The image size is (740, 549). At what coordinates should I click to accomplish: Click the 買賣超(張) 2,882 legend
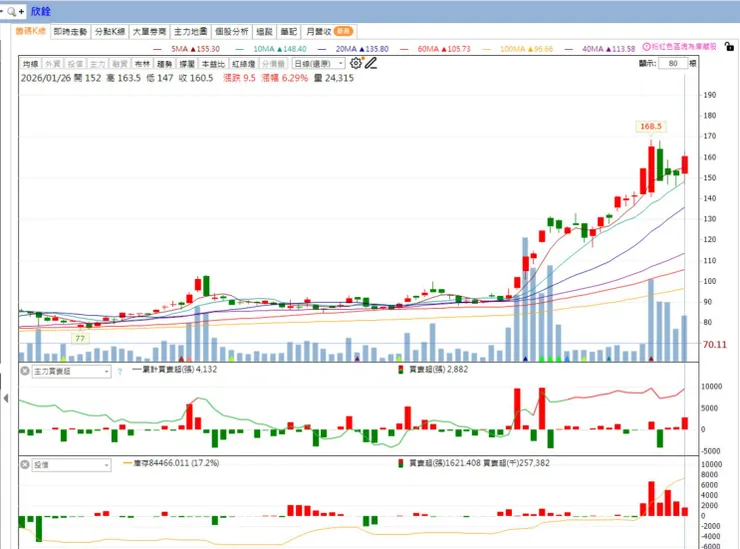coord(433,369)
